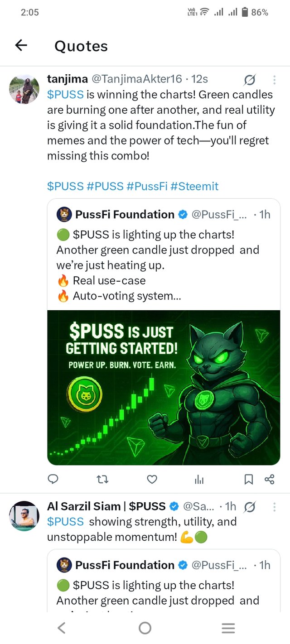
Task: Tap the #Steemit hashtag
Action: (x=194, y=186)
